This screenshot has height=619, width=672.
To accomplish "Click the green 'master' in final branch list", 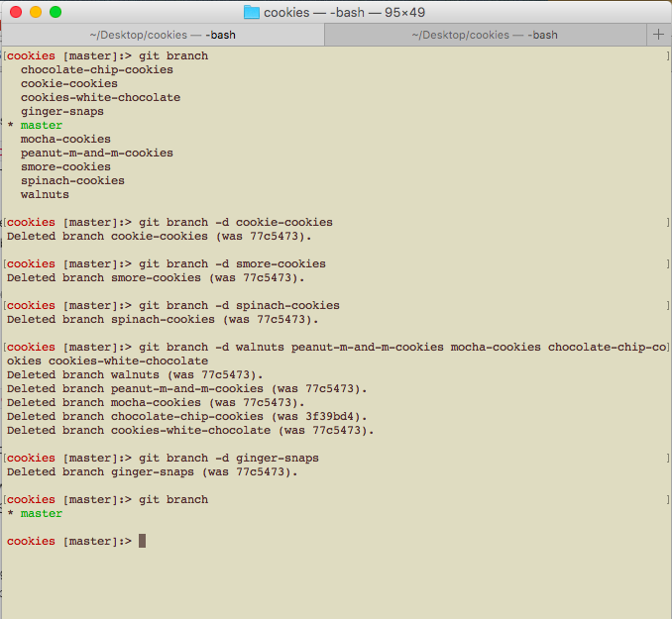I will (x=42, y=513).
